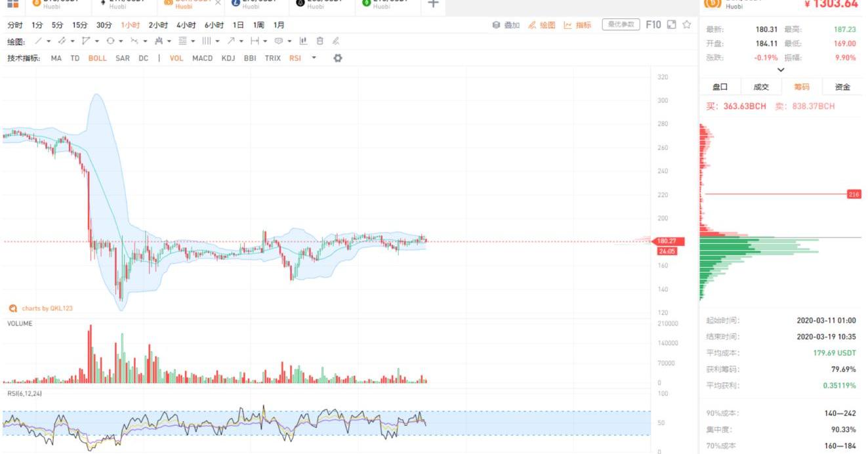Select the ellipse shape drawing tool
Screen dimensions: 868x454
click(x=110, y=41)
